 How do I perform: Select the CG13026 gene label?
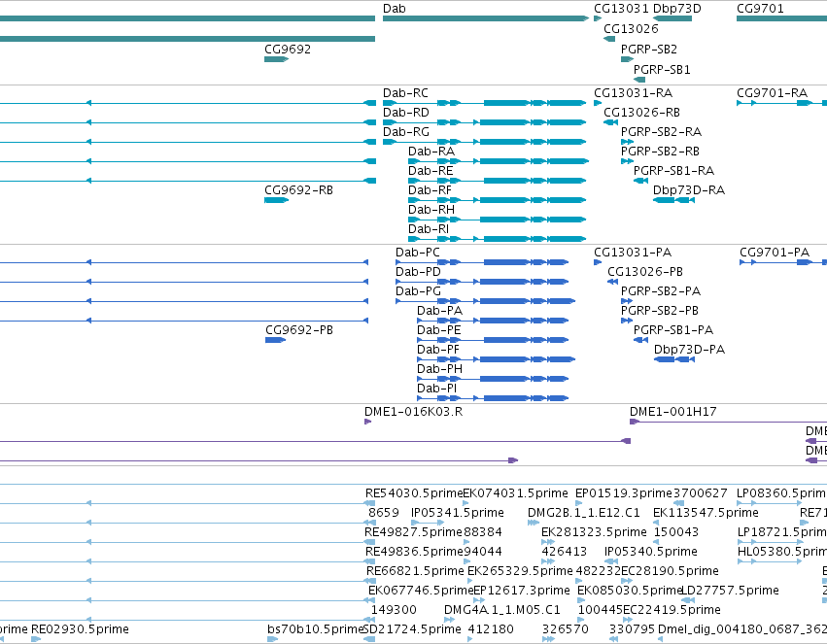[x=631, y=28]
